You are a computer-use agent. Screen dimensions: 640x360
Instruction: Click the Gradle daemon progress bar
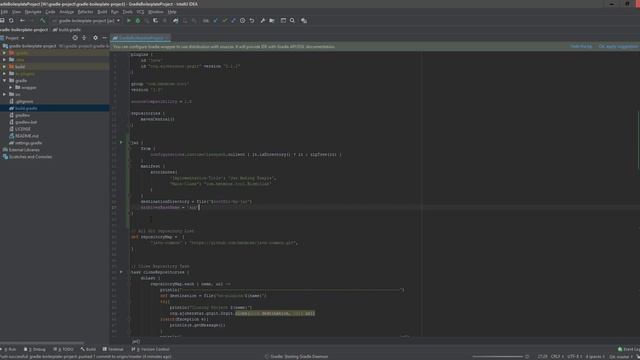coord(498,356)
